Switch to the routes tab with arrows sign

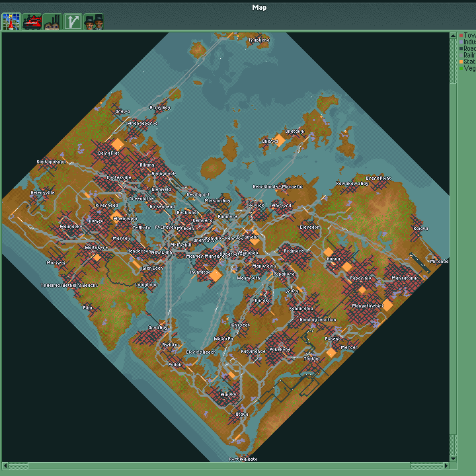(73, 22)
